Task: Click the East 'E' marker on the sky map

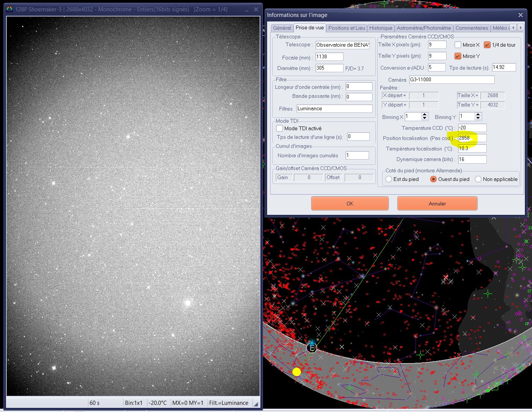Action: pyautogui.click(x=312, y=348)
